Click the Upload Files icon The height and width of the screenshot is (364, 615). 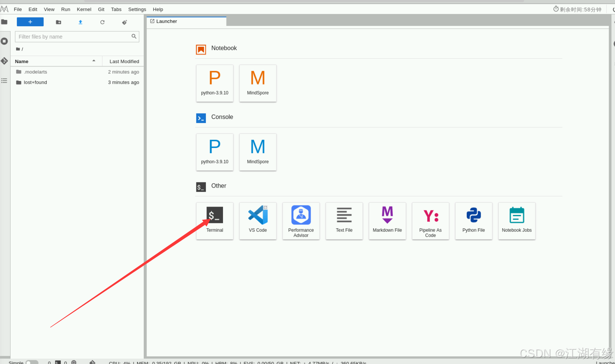(x=80, y=22)
